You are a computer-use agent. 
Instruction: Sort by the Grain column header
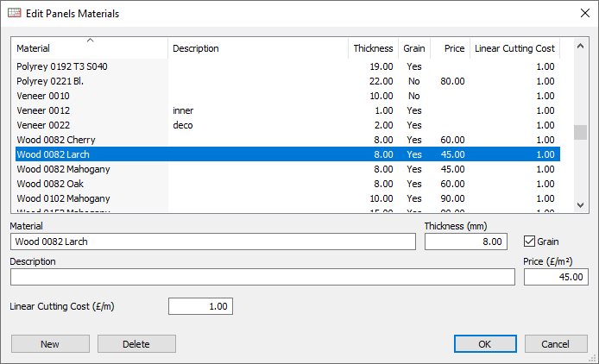pos(414,48)
